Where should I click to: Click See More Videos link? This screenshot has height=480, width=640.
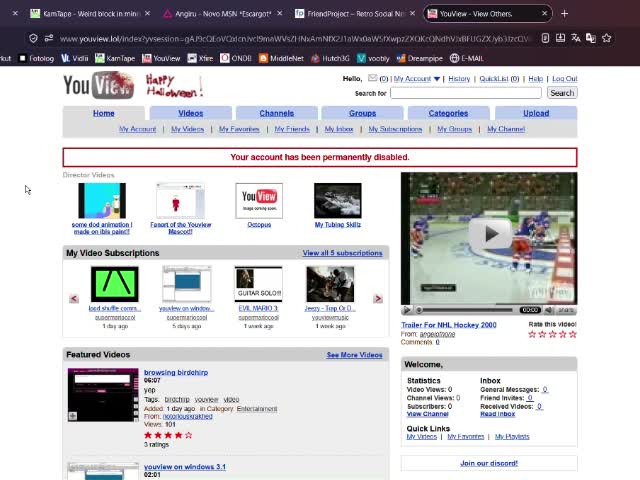354,355
